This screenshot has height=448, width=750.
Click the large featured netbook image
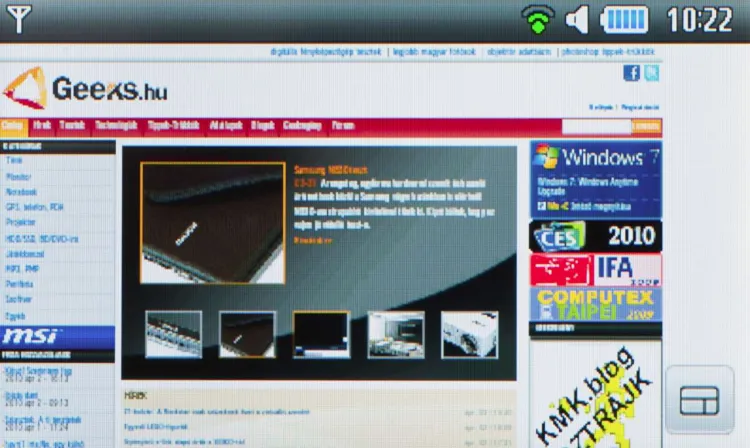[213, 223]
